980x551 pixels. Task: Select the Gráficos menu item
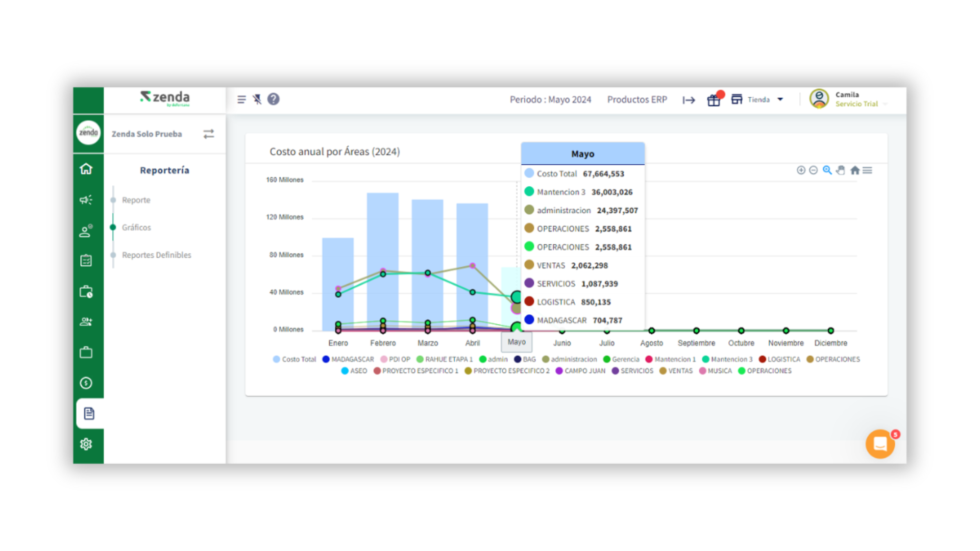coord(136,228)
